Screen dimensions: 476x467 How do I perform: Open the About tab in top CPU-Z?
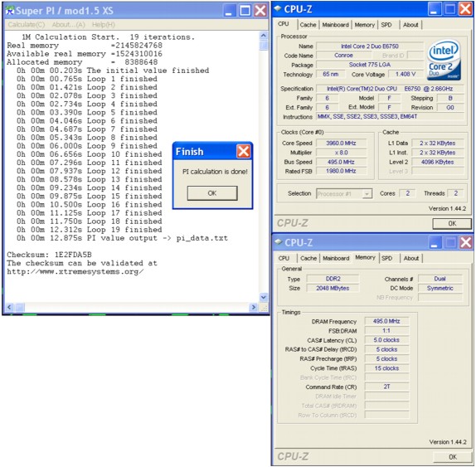tap(410, 25)
